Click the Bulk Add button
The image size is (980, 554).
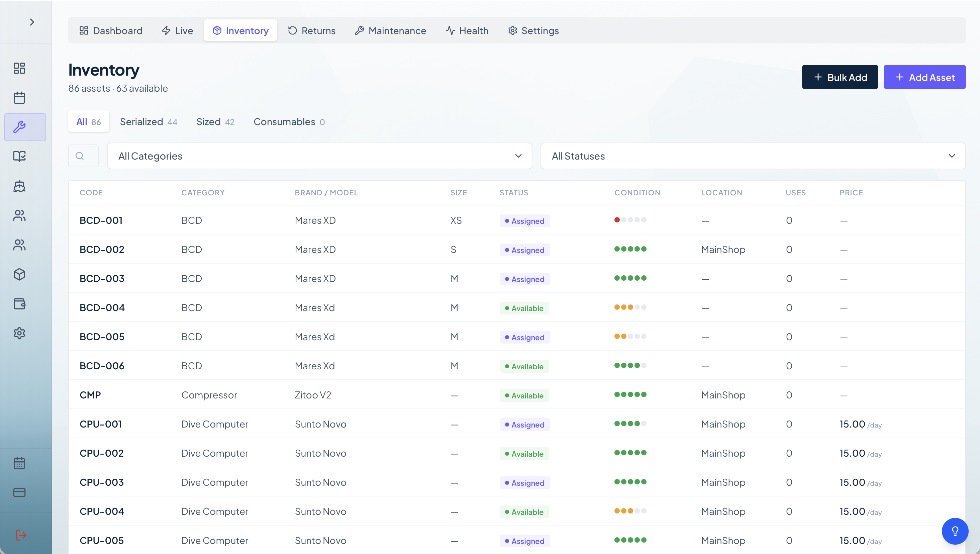pos(840,77)
